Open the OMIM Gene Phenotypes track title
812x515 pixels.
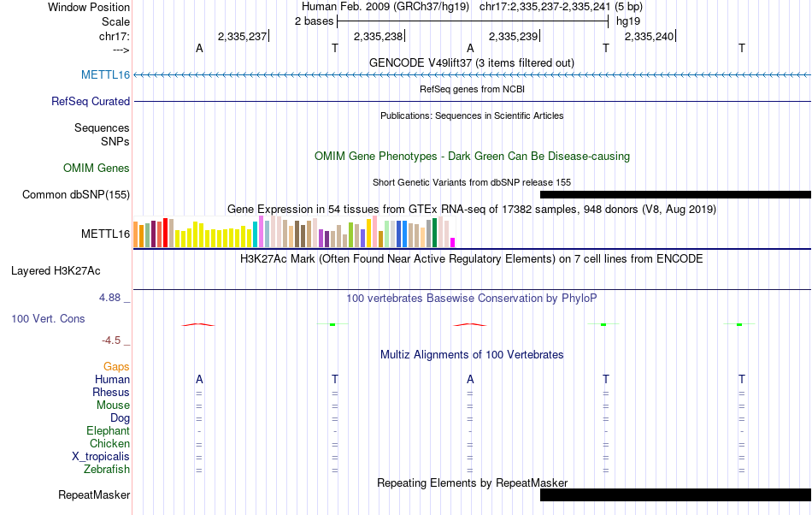click(472, 156)
